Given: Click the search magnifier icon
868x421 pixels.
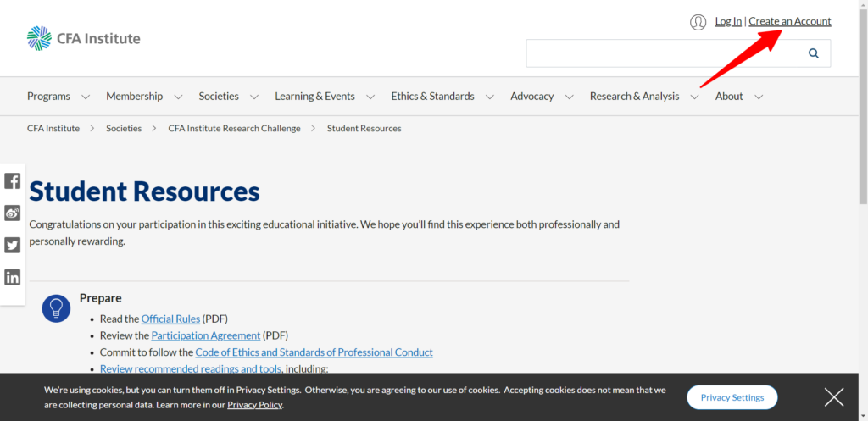Looking at the screenshot, I should pyautogui.click(x=814, y=53).
